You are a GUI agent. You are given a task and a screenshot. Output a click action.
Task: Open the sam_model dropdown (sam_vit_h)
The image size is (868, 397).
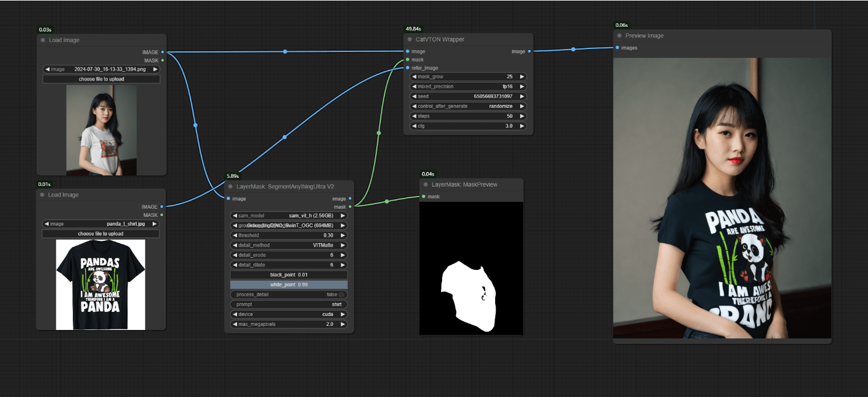[288, 216]
